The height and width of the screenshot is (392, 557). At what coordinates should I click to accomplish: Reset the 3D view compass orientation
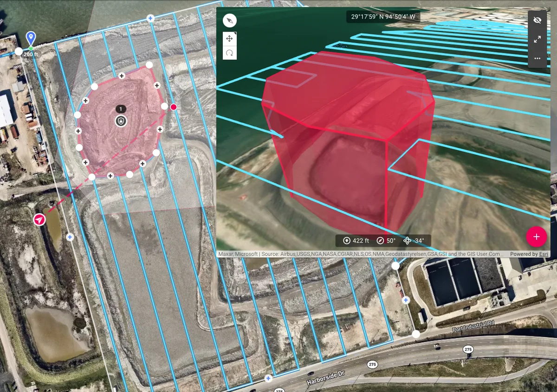(229, 20)
